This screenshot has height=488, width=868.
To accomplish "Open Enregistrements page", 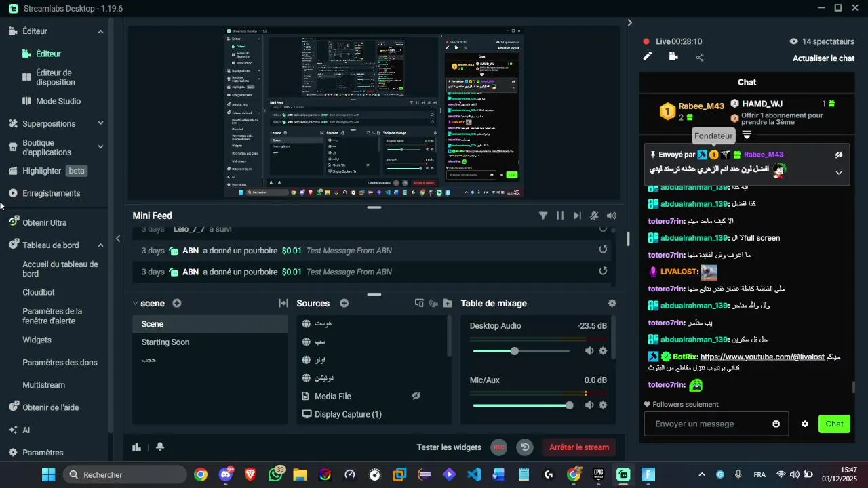I will (51, 193).
